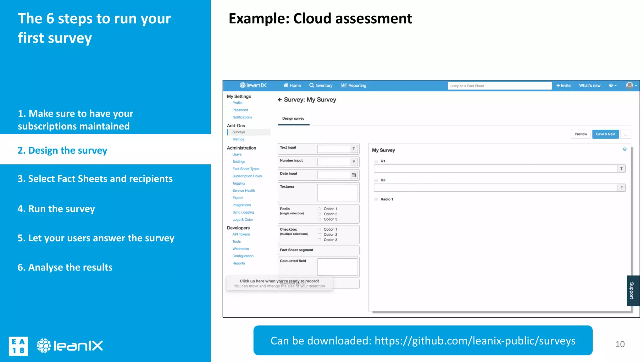Open the Support side tab
The height and width of the screenshot is (362, 644).
point(633,291)
